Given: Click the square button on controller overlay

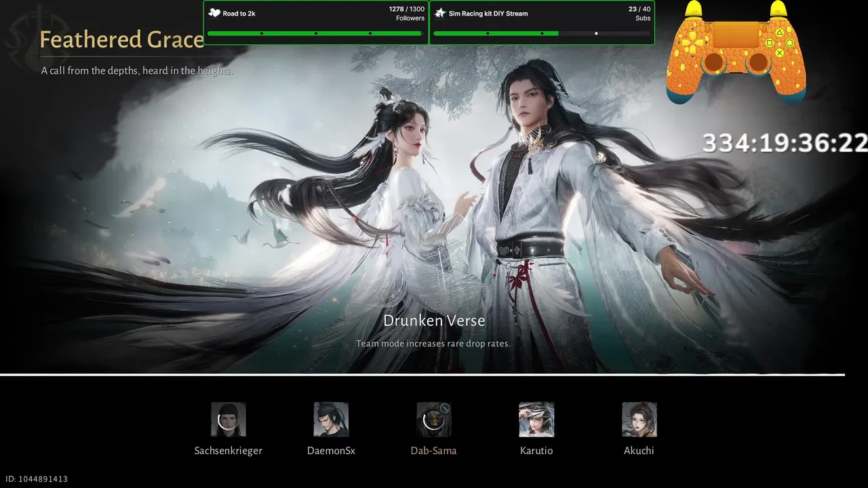Looking at the screenshot, I should [x=770, y=43].
